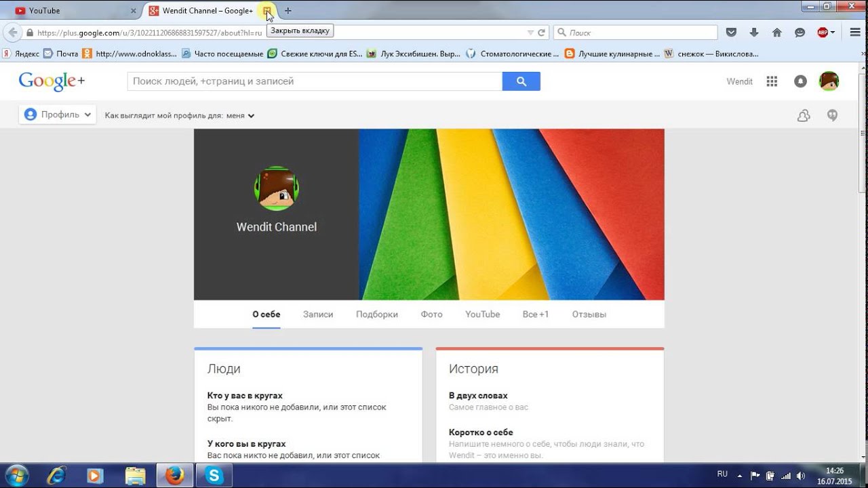This screenshot has width=868, height=488.
Task: Reload the page with refresh icon
Action: [541, 32]
